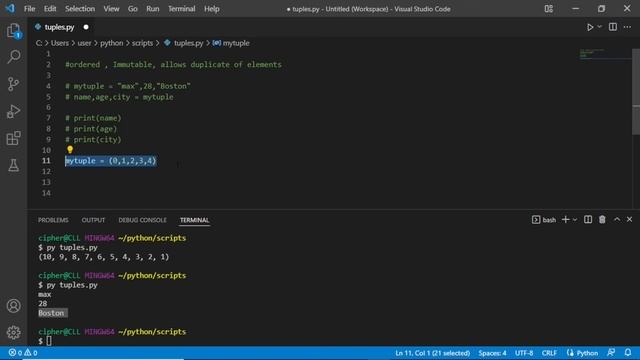
Task: Select the tuples.py editor tab
Action: pos(59,27)
